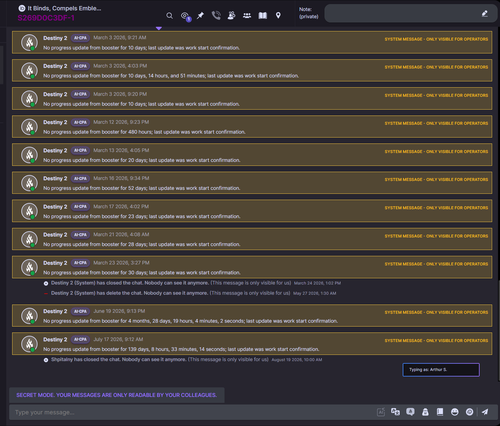The width and height of the screenshot is (500, 426).
Task: Click Destiny 2 (System) has closed the chat line
Action: coord(196,283)
